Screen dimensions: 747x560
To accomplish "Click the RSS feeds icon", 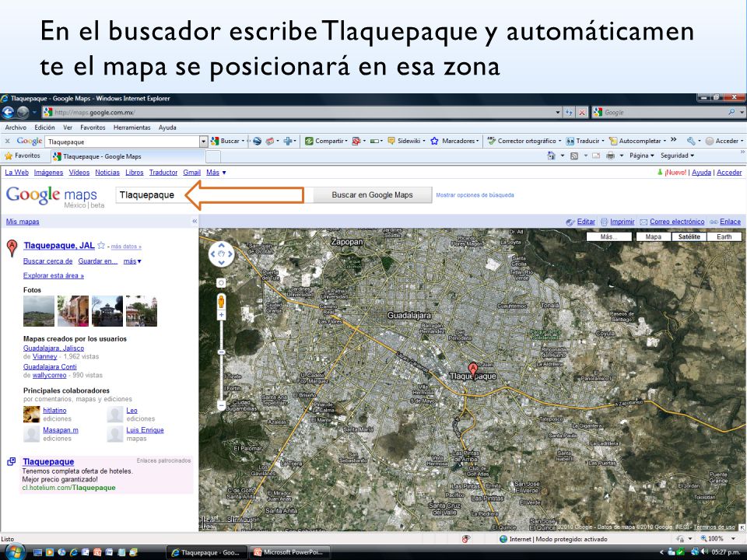I will point(574,156).
